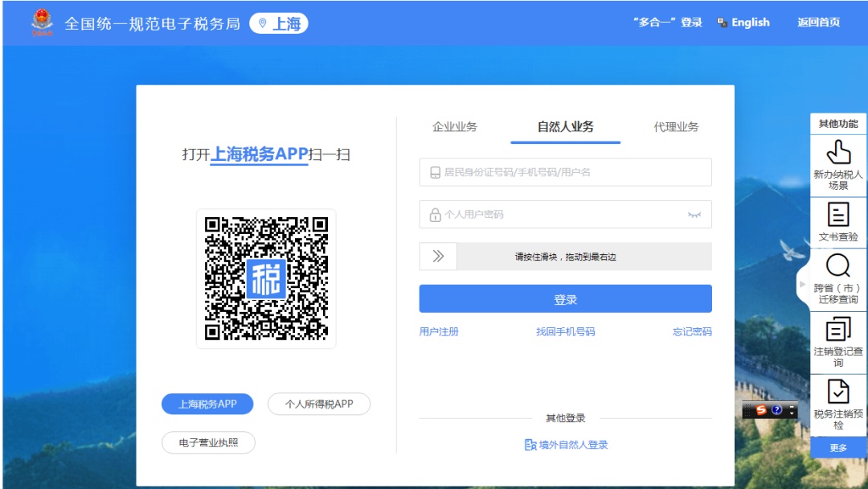Screen dimensions: 868x489
Task: Open the 新办纳税人场景 sidebar item
Action: [x=838, y=165]
